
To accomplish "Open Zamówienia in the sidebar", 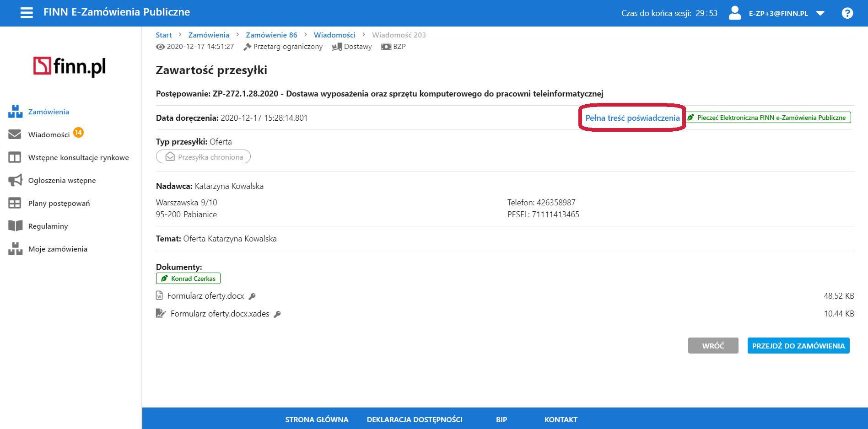I will tap(49, 112).
